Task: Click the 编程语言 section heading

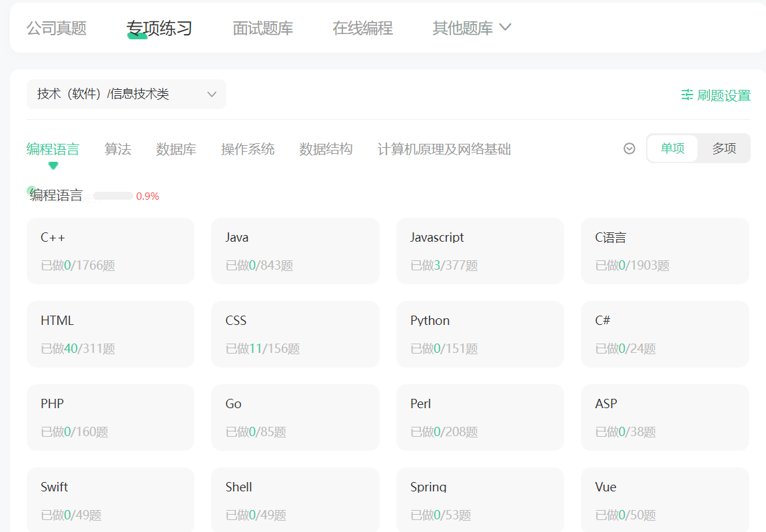Action: (56, 195)
